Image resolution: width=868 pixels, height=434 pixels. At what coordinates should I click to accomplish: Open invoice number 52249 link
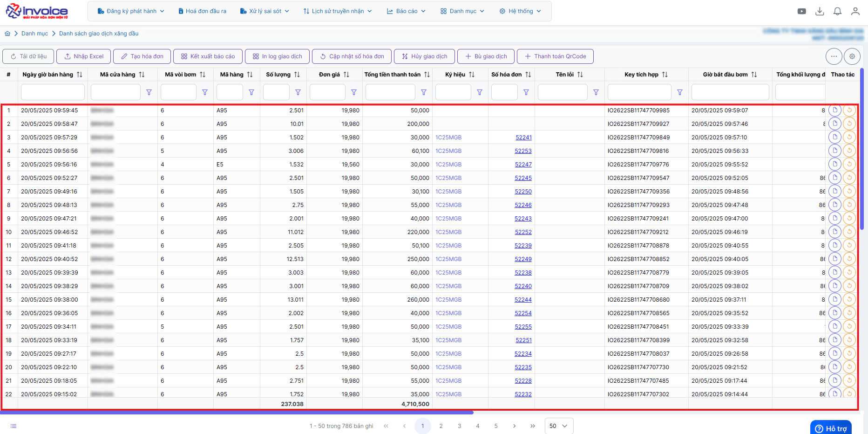pos(523,259)
